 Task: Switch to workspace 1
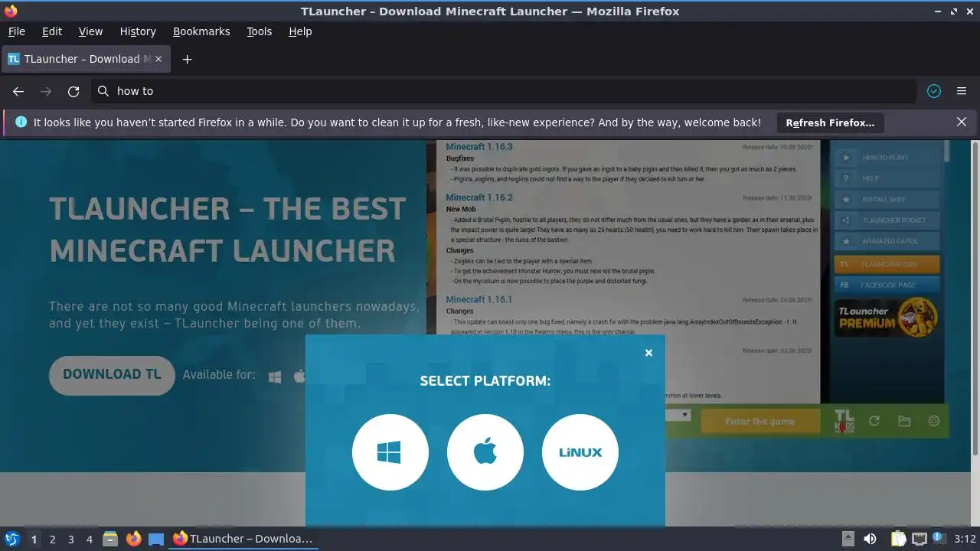[34, 540]
